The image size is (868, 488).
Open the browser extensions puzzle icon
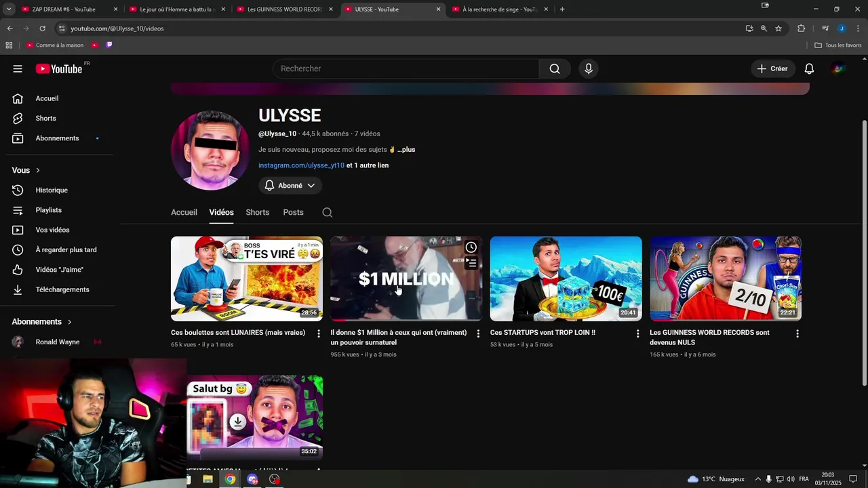(802, 28)
